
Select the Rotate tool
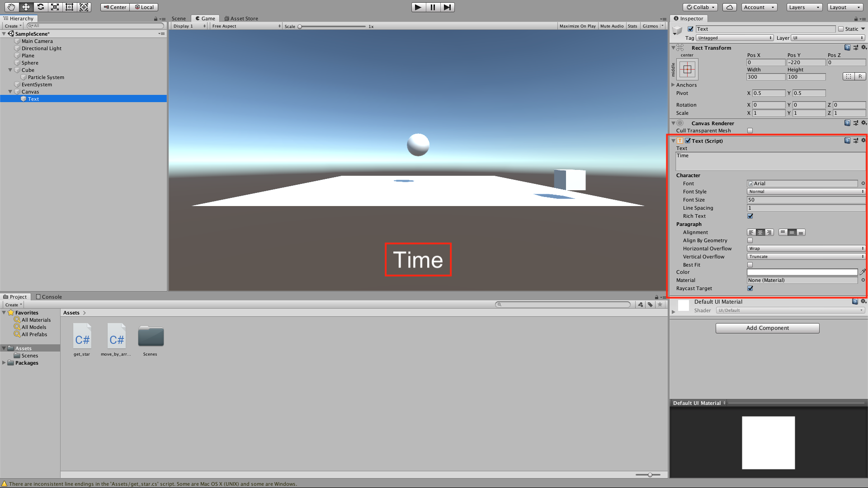click(x=40, y=7)
